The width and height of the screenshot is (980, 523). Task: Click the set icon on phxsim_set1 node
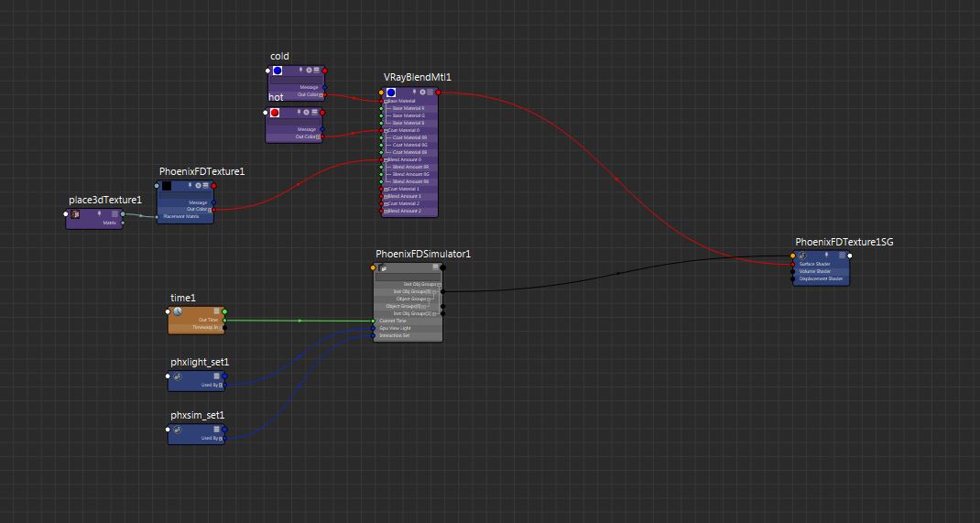click(x=178, y=430)
